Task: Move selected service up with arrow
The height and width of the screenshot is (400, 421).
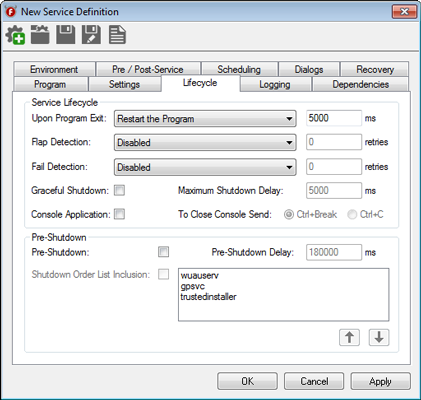Action: [349, 337]
